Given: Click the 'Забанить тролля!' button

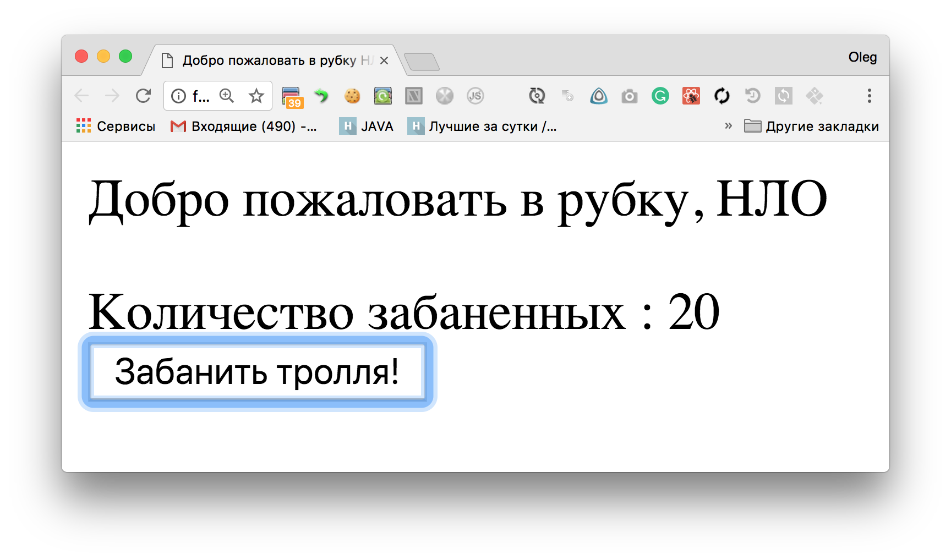Looking at the screenshot, I should click(258, 372).
